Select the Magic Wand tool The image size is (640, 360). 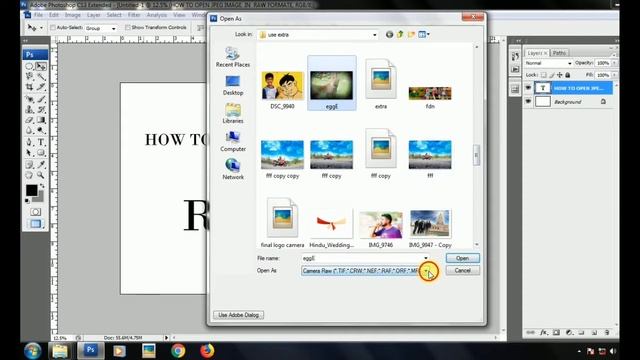click(41, 76)
